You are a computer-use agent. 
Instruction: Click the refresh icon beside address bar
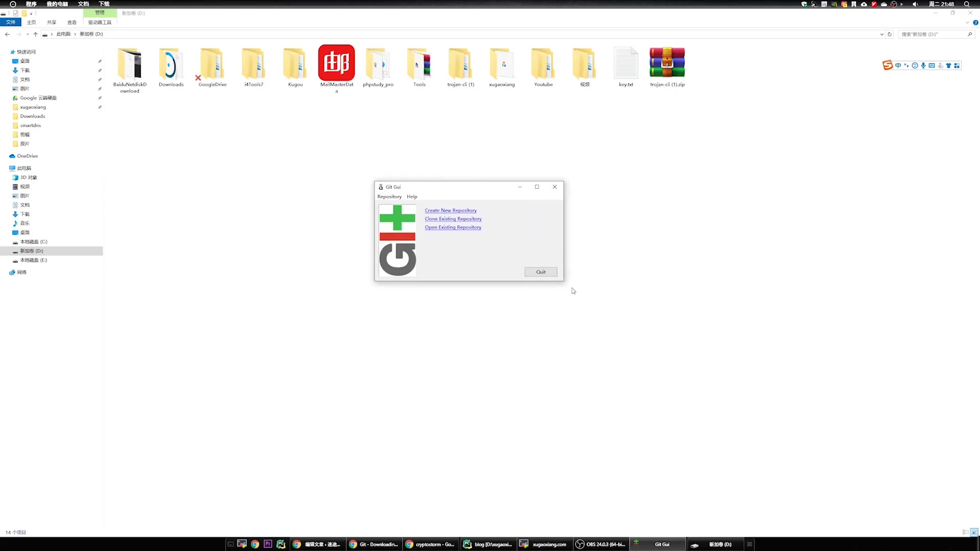tap(890, 34)
